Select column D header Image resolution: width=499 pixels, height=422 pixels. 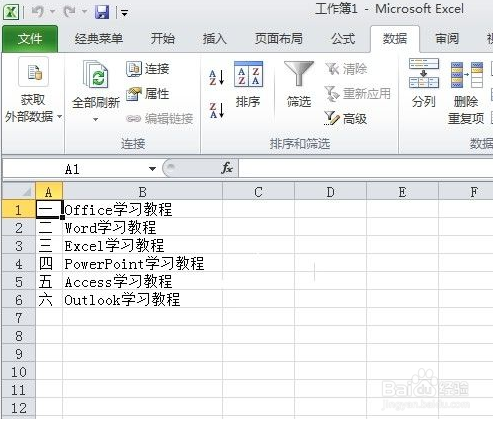coord(330,191)
